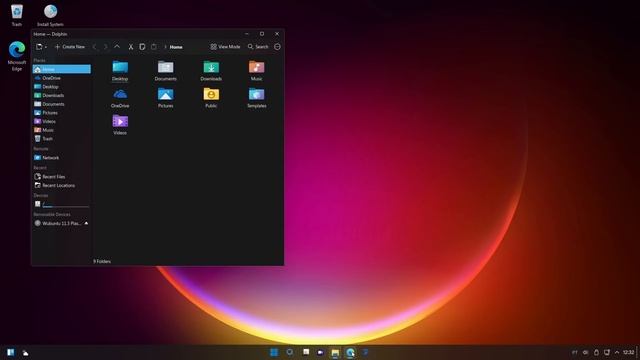Screen dimensions: 640x360
Task: Eject the Wubuntu removable device
Action: [86, 223]
